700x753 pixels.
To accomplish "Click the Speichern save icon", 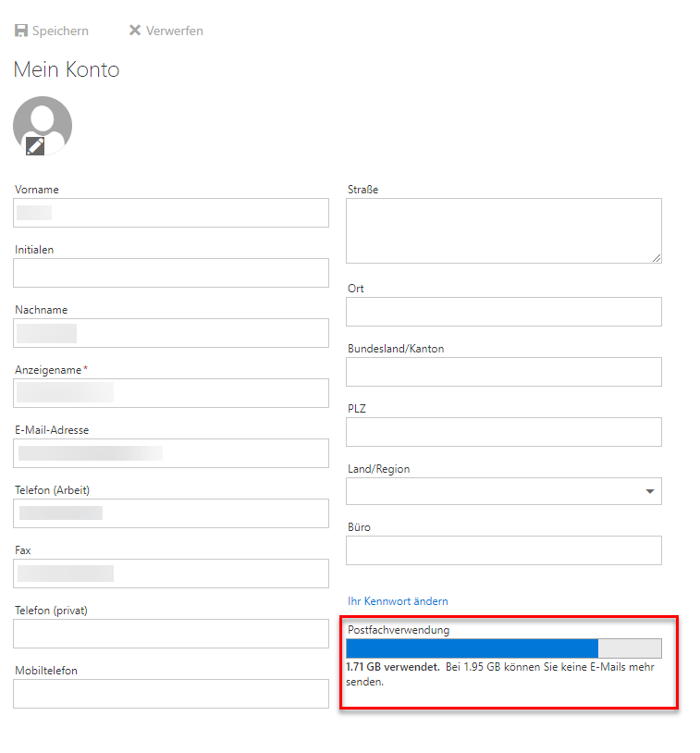I will pos(21,31).
